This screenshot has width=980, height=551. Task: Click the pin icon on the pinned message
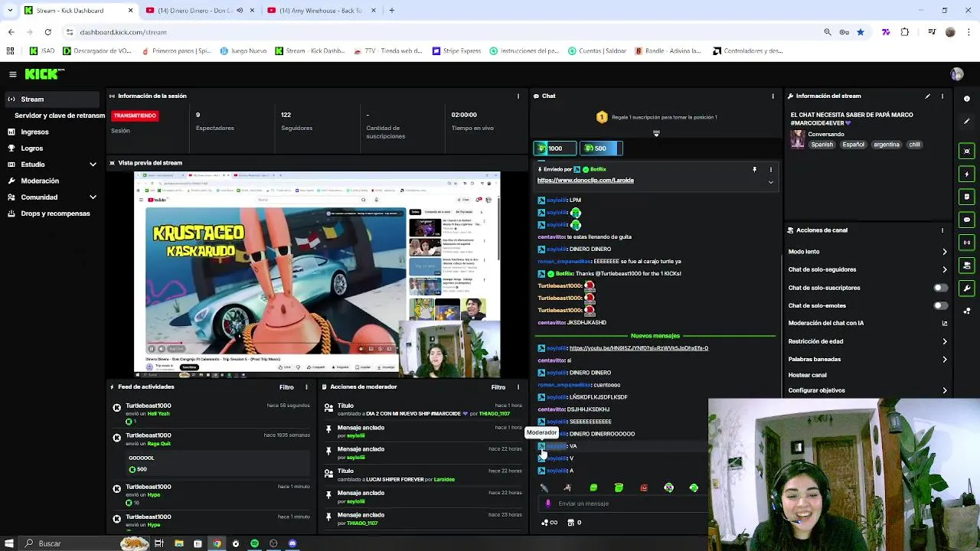754,169
